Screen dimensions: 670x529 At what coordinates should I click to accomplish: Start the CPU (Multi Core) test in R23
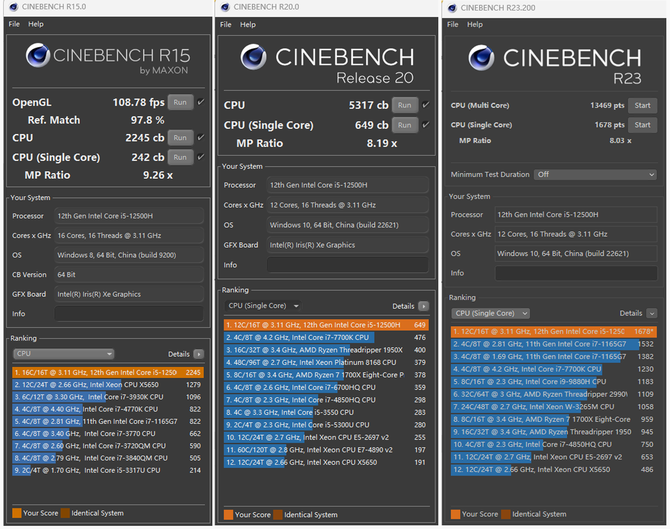(641, 105)
